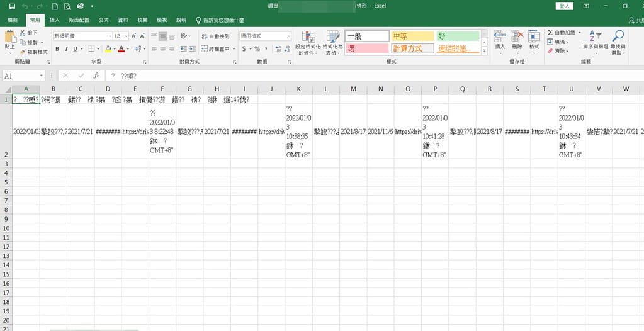This screenshot has height=331, width=644.
Task: Expand AutoSum (自動加總) dropdown arrow
Action: 579,33
